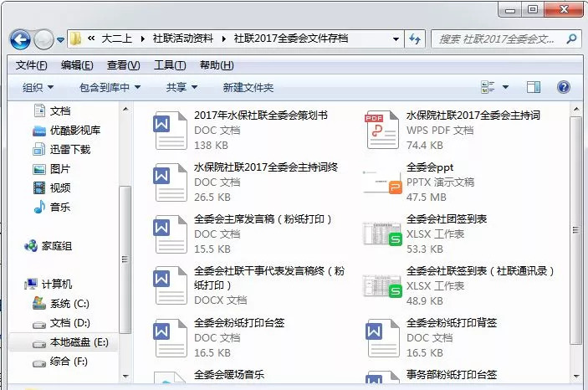Click 大二上 in the address breadcrumb
Viewport: 588px width, 390px height.
coord(116,38)
